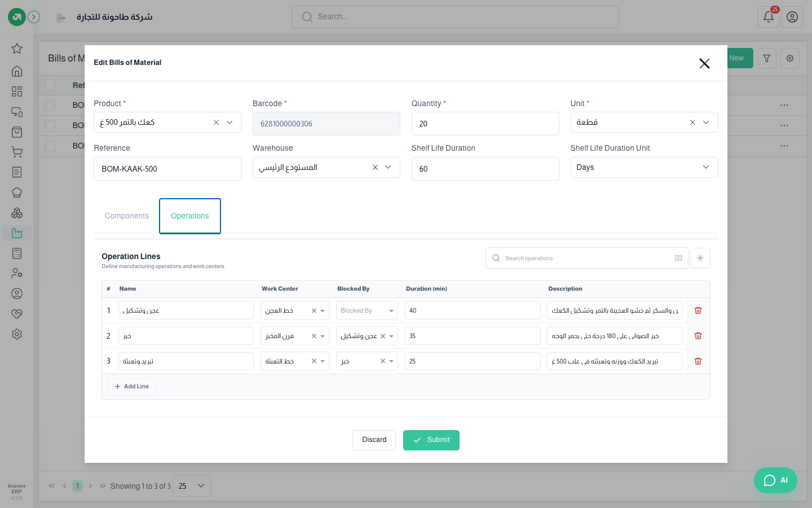Open the settings gear at sidebar bottom
The width and height of the screenshot is (812, 508).
17,334
